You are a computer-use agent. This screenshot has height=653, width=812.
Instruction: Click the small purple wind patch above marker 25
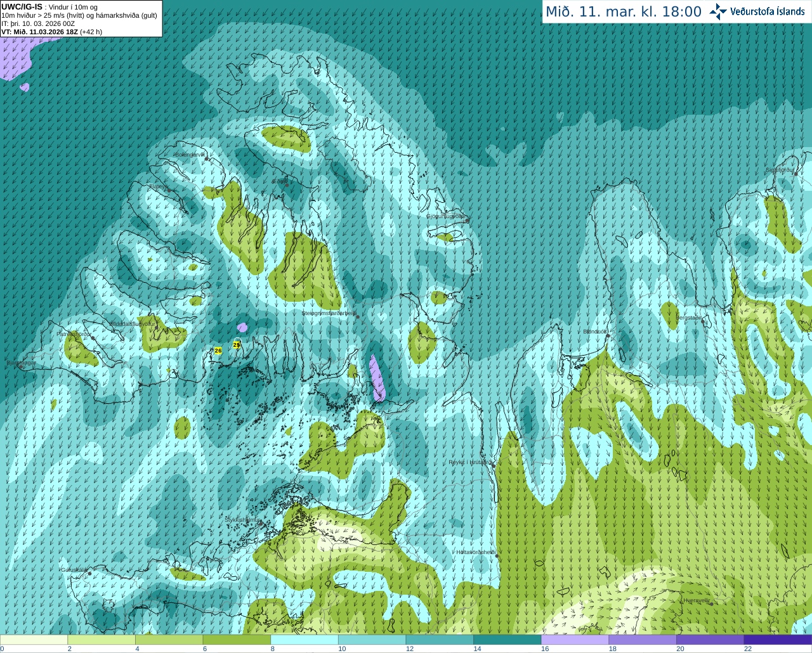tap(242, 328)
